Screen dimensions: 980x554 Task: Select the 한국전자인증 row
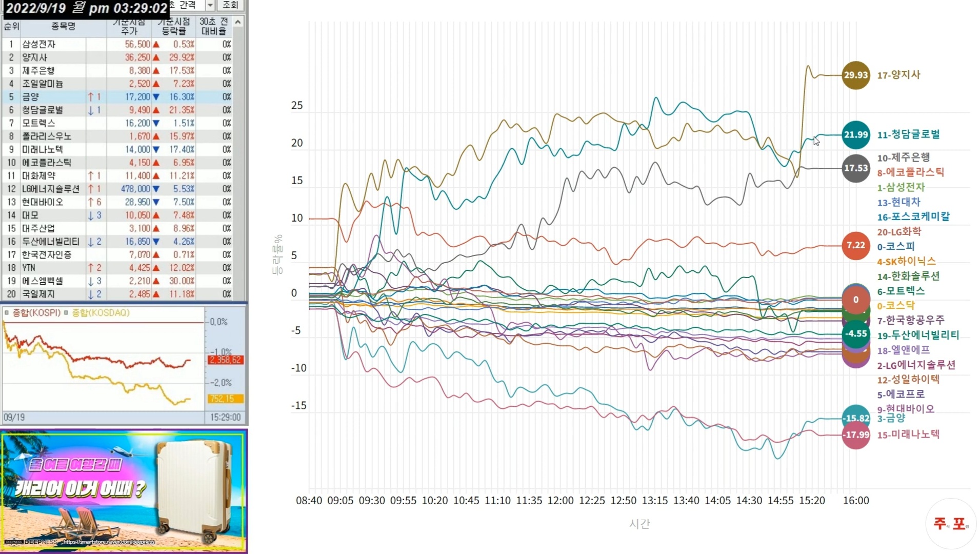(117, 255)
